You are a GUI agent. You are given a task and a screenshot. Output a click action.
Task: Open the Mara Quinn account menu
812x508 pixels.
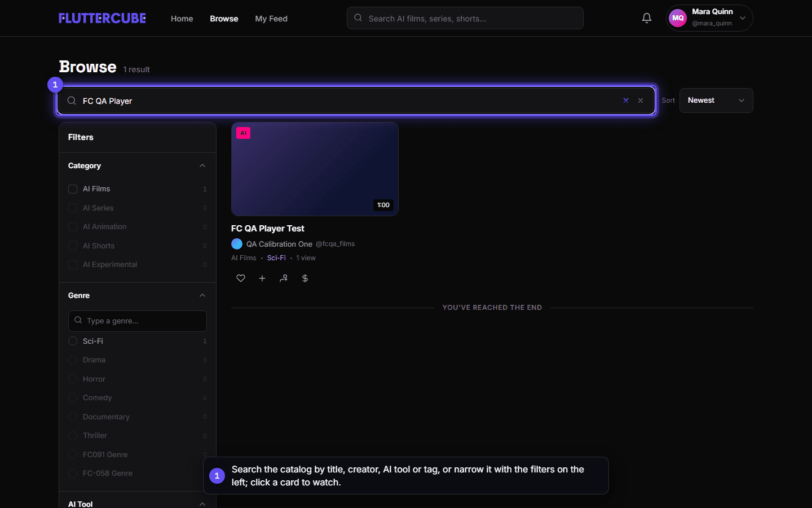[709, 18]
